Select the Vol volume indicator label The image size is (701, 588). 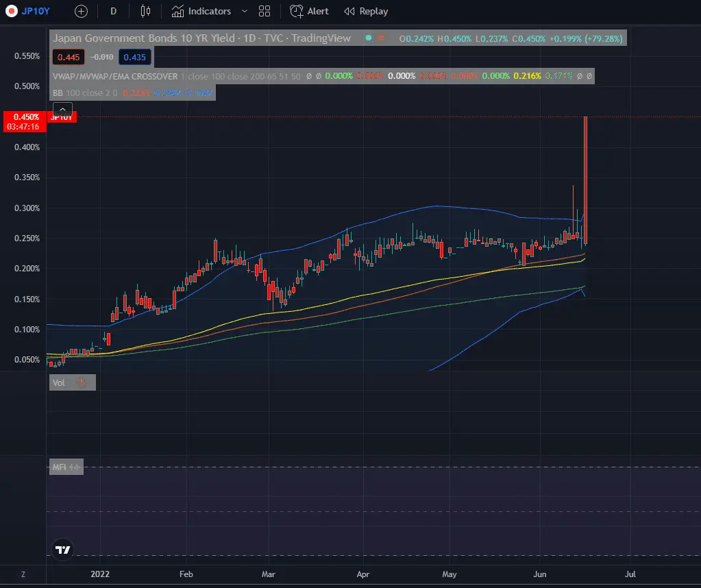tap(59, 383)
